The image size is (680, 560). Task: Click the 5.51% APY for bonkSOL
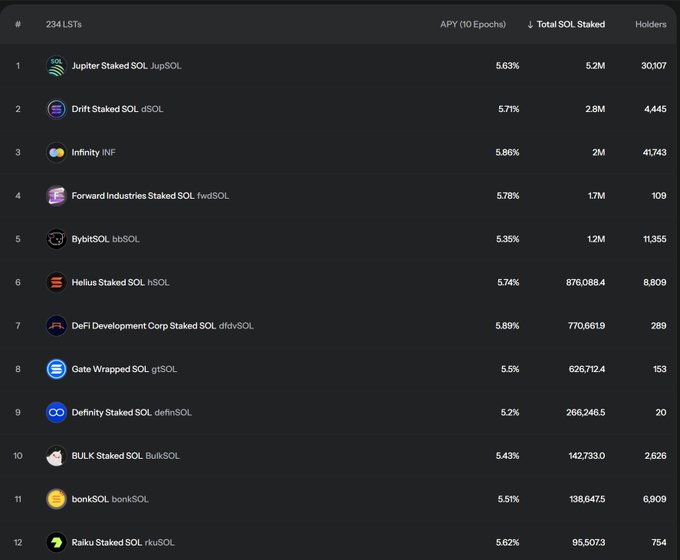click(508, 499)
